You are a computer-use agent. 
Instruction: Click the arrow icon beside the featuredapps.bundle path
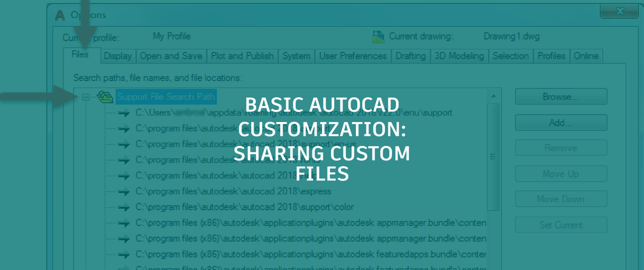(x=124, y=254)
